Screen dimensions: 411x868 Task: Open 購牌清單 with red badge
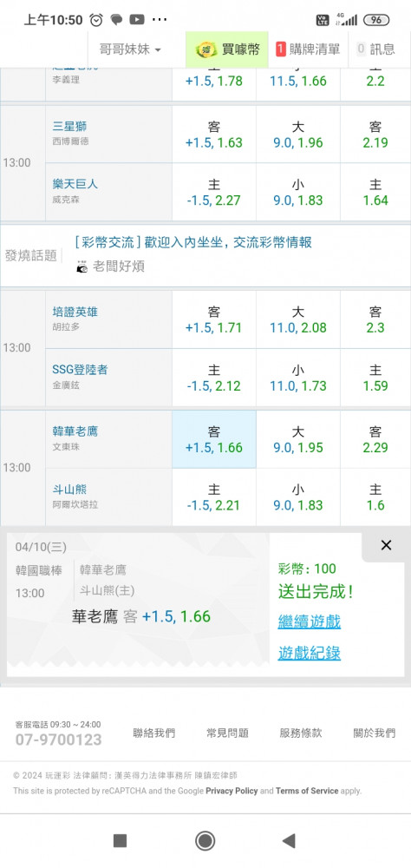[308, 49]
